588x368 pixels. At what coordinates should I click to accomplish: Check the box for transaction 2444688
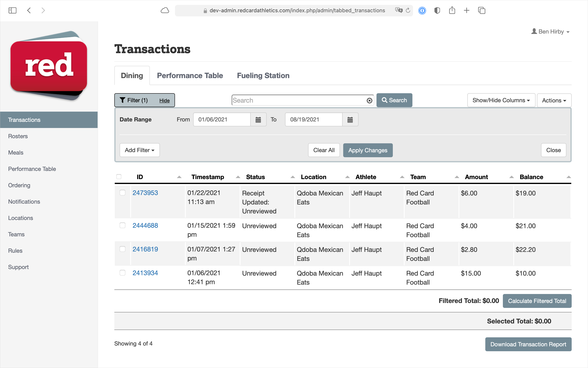coord(122,225)
